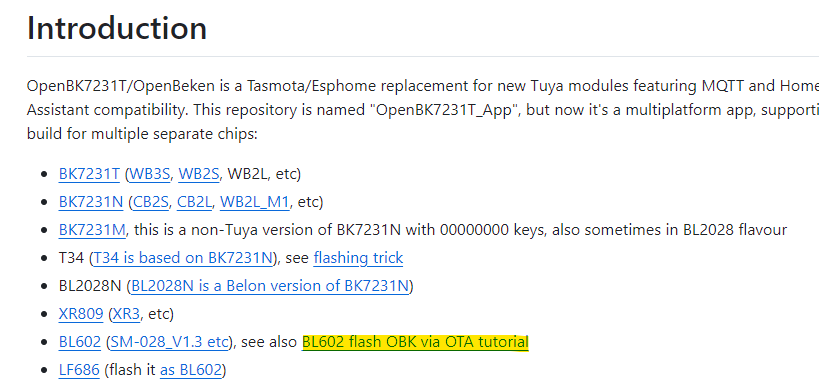Open the SM-028_V1.3 etc link
Viewport: 819px width, 385px height.
coord(170,342)
